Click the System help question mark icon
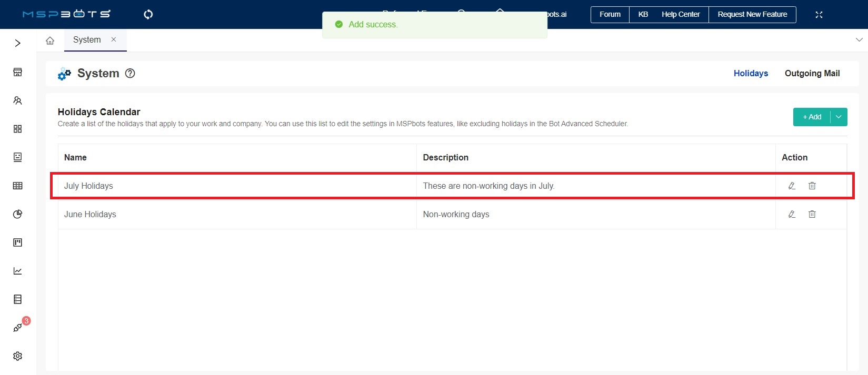The height and width of the screenshot is (375, 868). [130, 74]
